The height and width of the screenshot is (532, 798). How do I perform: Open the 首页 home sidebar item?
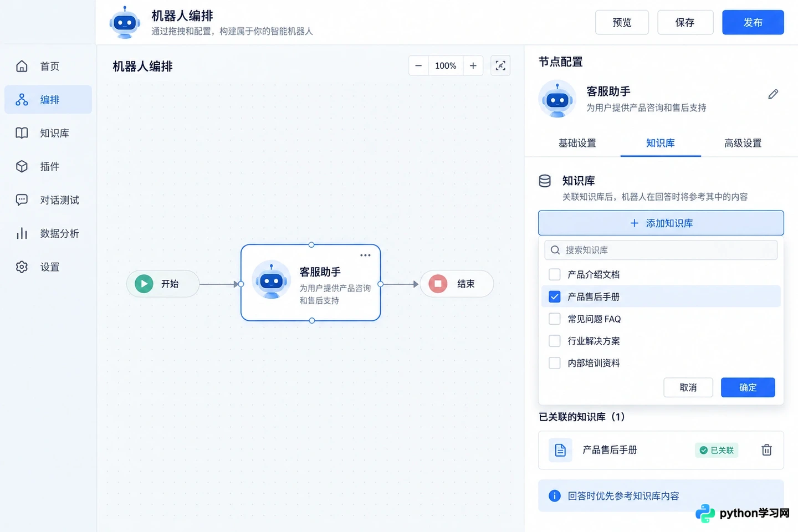coord(48,66)
